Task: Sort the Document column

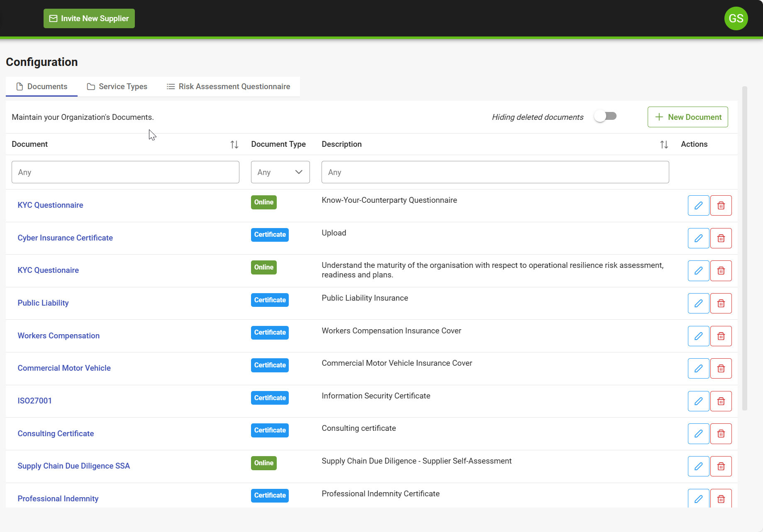Action: (x=234, y=144)
